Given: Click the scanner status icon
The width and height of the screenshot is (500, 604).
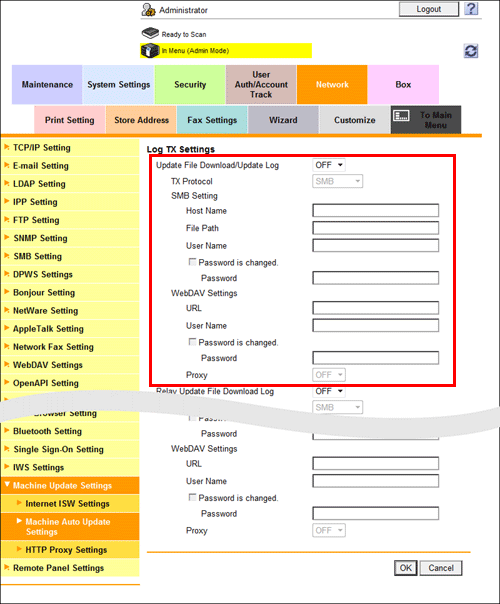Looking at the screenshot, I should 150,33.
